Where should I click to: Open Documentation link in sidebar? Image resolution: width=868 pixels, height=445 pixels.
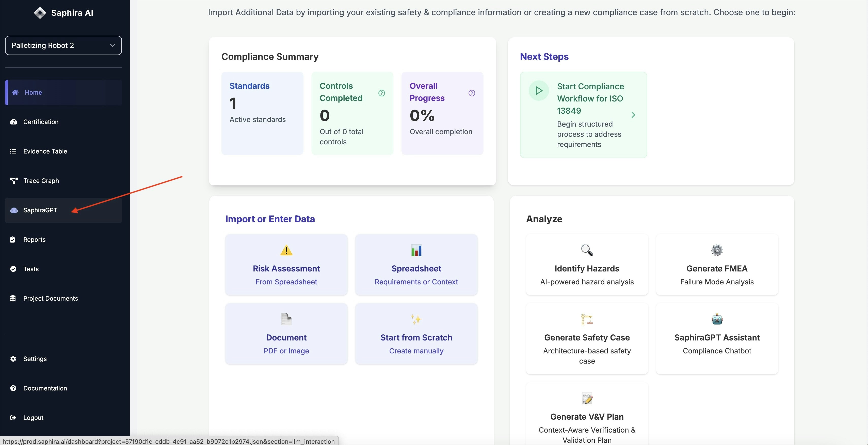[x=45, y=388]
